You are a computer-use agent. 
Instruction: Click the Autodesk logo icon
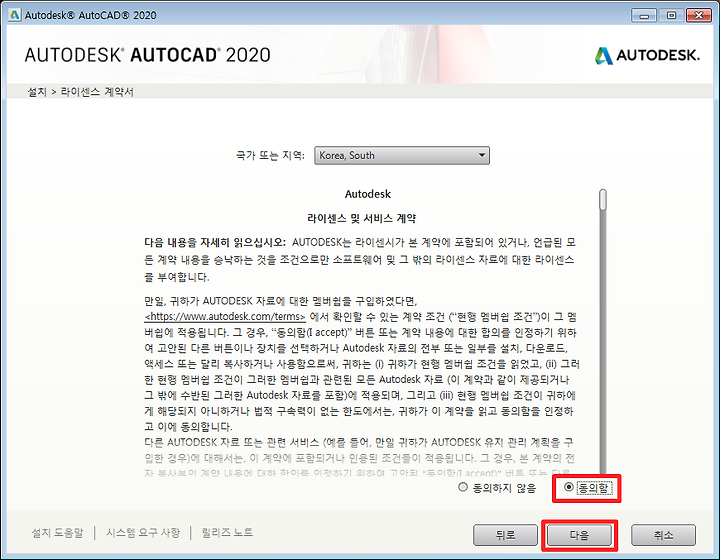603,56
